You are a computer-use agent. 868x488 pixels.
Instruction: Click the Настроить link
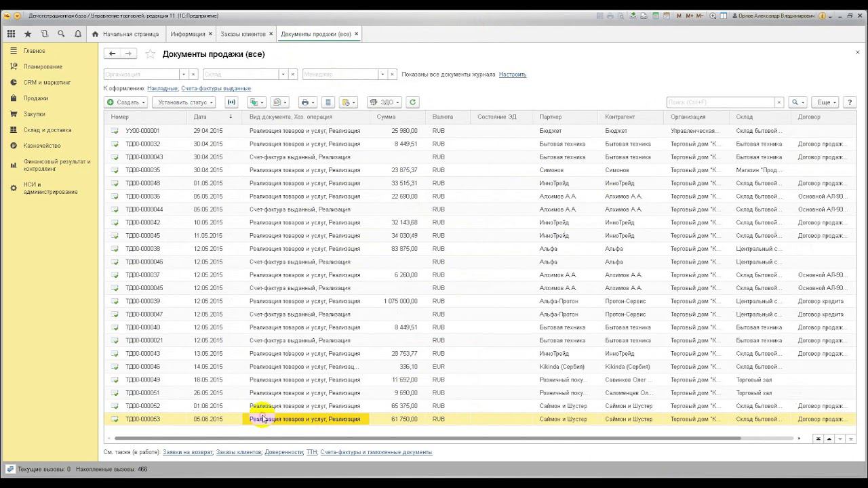pyautogui.click(x=513, y=75)
